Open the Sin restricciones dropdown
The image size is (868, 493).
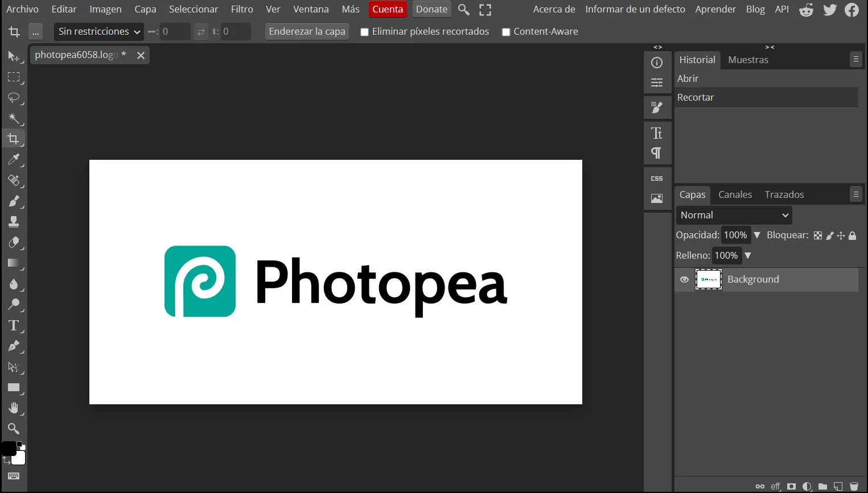click(x=98, y=31)
